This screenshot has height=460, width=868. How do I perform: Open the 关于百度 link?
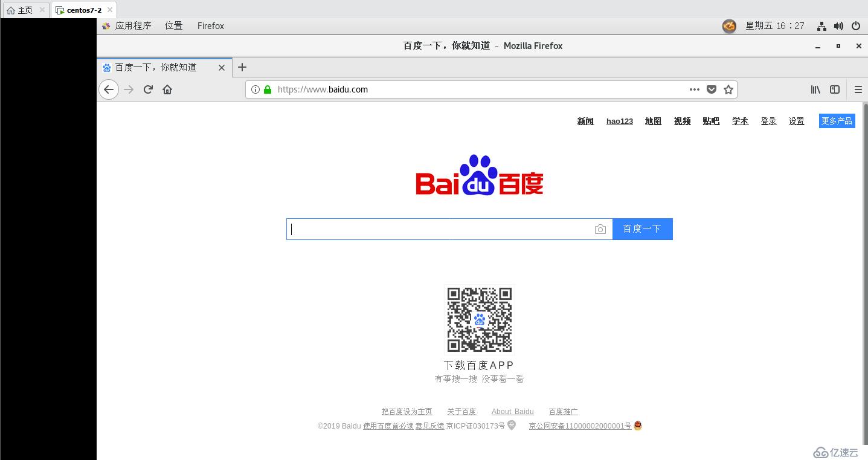(461, 412)
